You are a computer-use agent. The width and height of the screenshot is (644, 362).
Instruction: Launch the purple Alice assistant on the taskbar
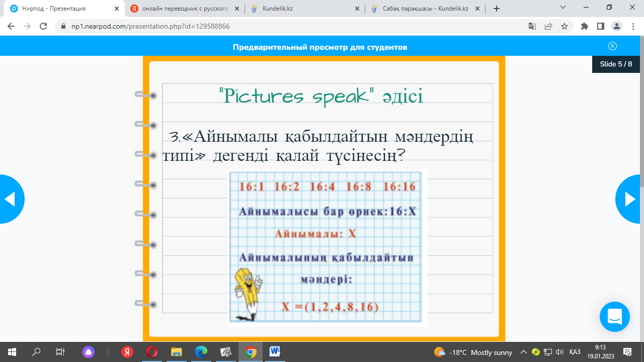click(89, 352)
